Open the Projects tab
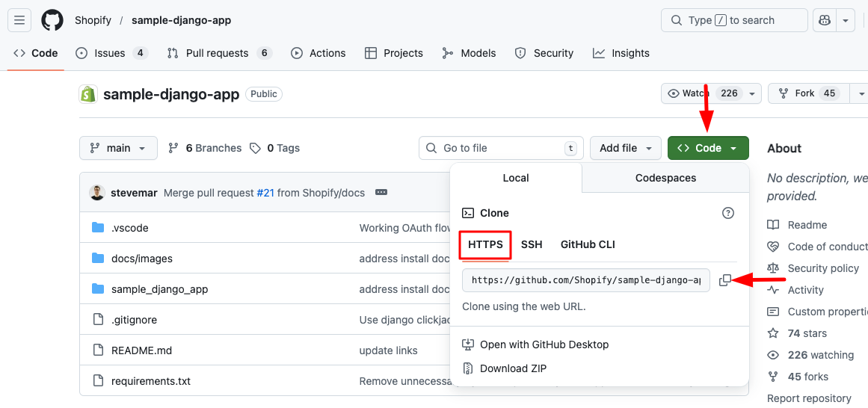868x408 pixels. point(393,53)
